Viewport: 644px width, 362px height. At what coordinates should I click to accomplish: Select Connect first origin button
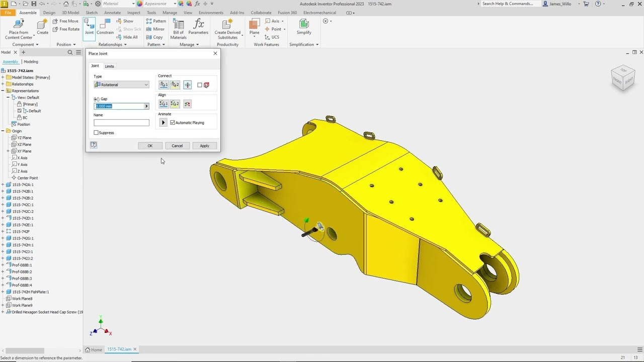coord(164,85)
